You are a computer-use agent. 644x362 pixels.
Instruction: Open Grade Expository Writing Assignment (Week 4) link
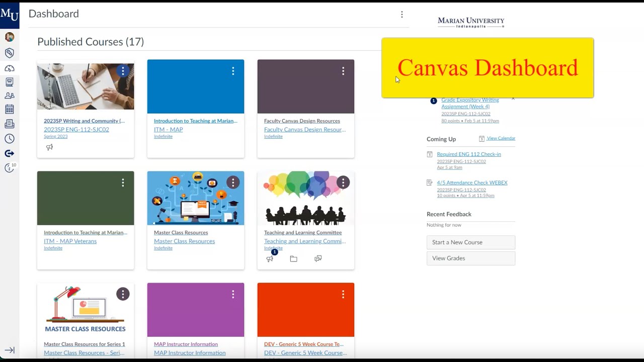pyautogui.click(x=470, y=103)
